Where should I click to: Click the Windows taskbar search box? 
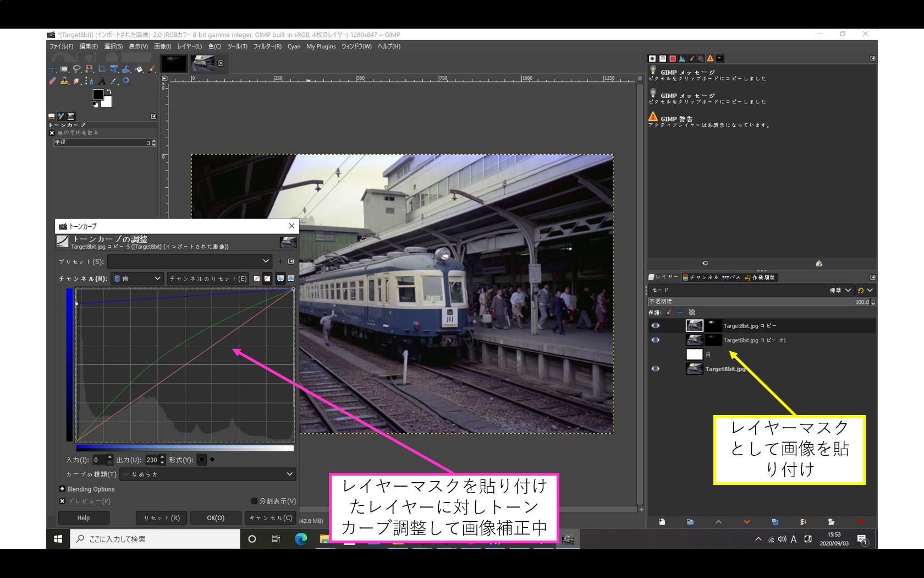(155, 539)
